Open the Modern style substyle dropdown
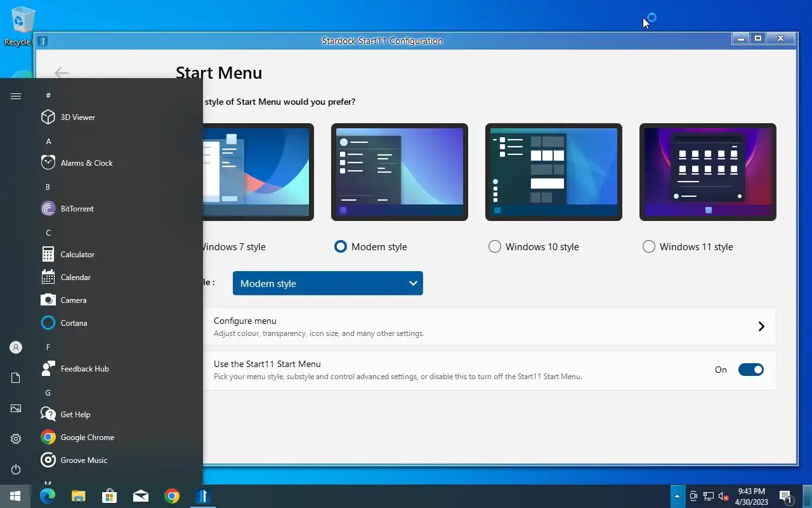The height and width of the screenshot is (508, 812). [328, 283]
